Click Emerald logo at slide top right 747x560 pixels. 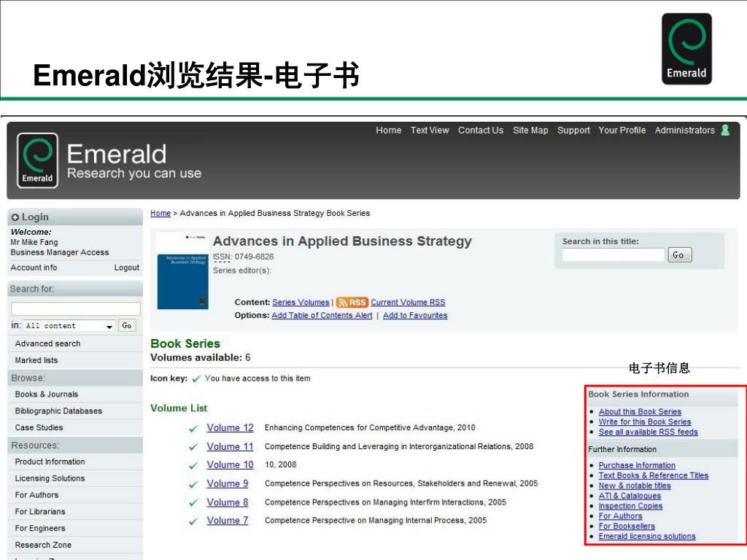(x=686, y=49)
